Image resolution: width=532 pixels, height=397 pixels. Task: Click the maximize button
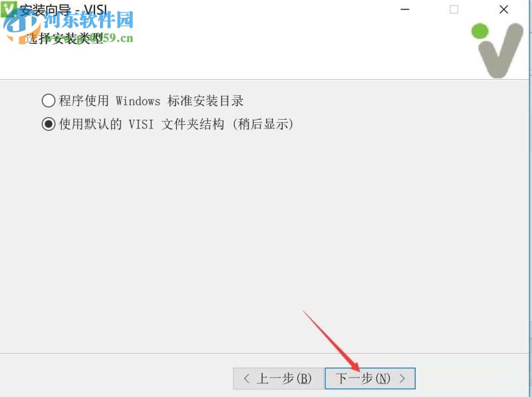pyautogui.click(x=454, y=10)
